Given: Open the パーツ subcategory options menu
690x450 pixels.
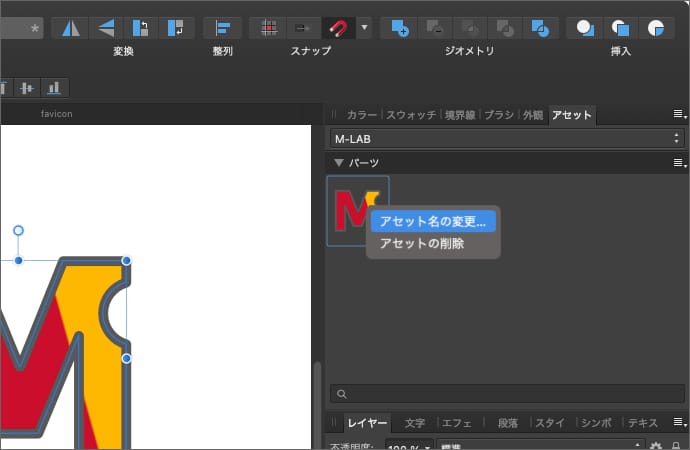Looking at the screenshot, I should [x=679, y=163].
